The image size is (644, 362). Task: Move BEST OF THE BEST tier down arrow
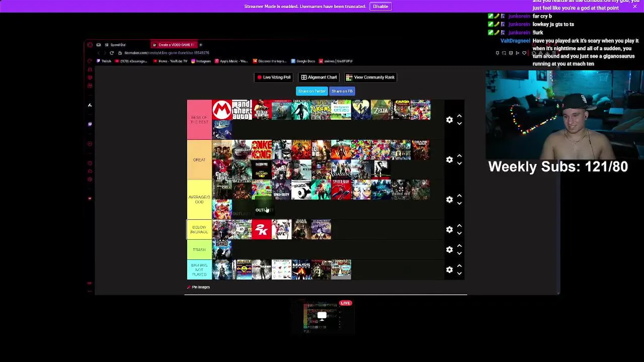click(x=459, y=123)
